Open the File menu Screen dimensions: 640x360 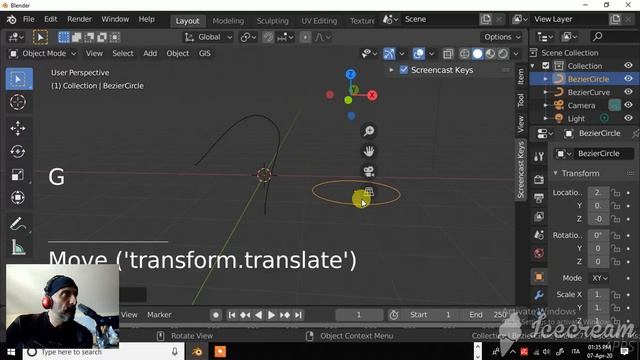pos(29,19)
